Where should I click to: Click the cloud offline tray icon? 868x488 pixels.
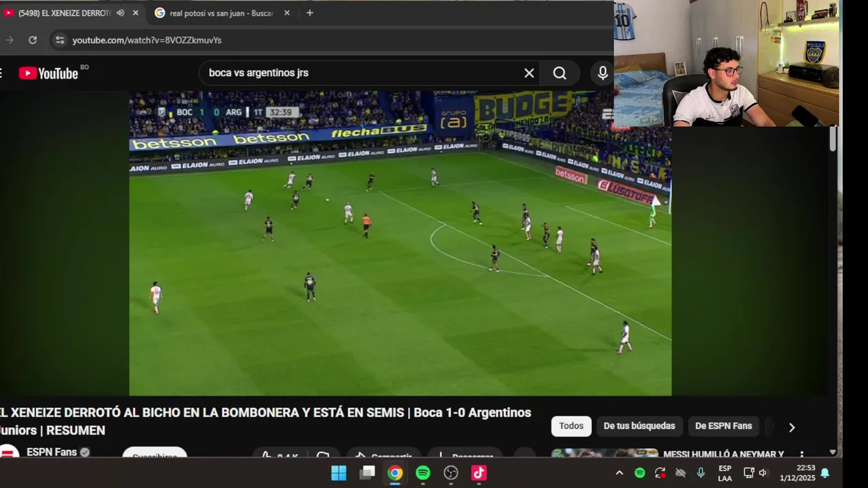pos(680,473)
